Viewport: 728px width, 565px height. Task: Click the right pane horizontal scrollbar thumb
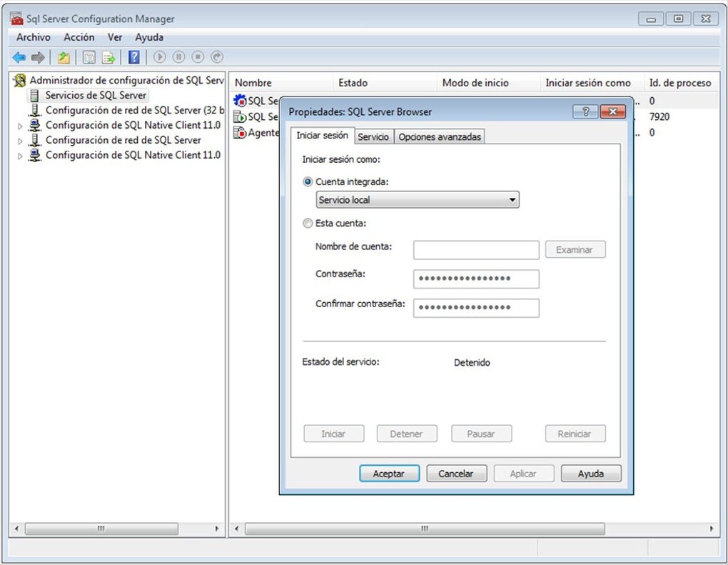pos(425,529)
